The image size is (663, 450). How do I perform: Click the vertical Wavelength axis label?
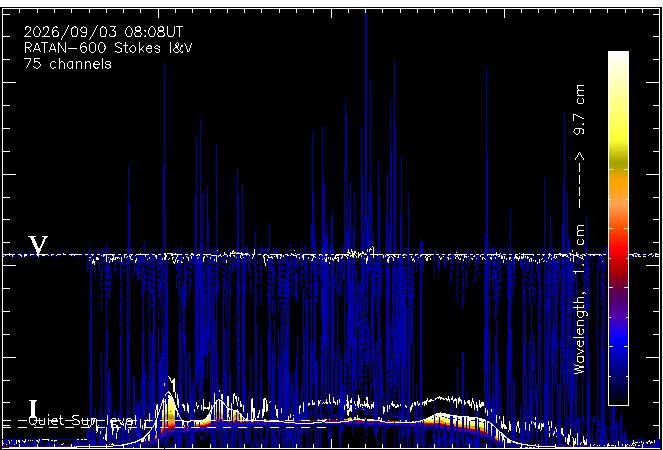pyautogui.click(x=579, y=228)
